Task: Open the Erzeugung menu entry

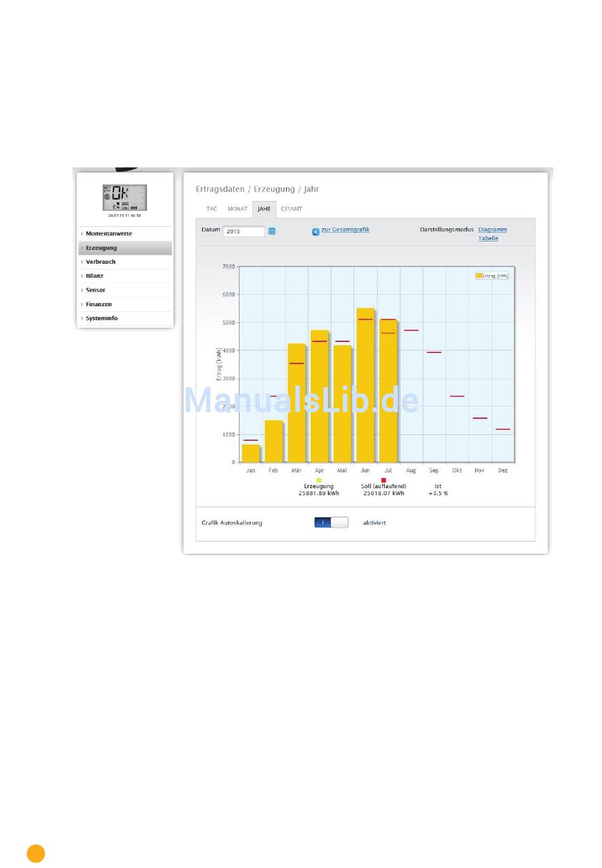Action: point(125,248)
